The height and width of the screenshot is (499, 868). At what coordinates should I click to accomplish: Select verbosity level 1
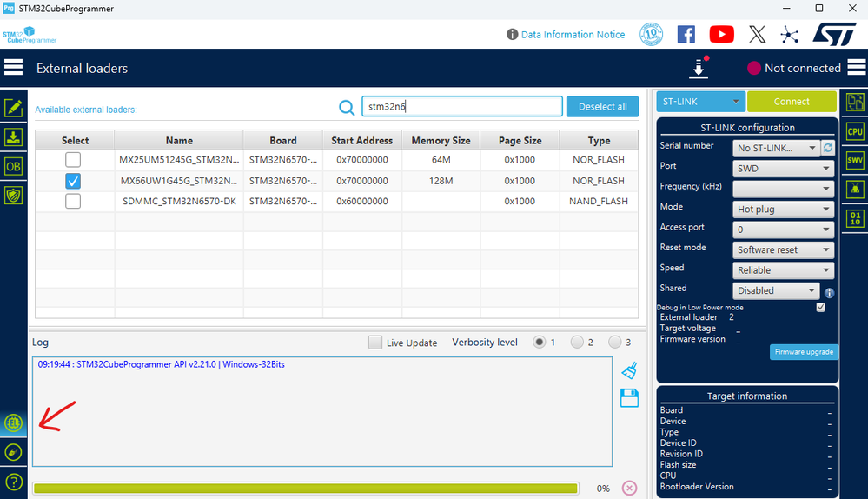tap(540, 343)
